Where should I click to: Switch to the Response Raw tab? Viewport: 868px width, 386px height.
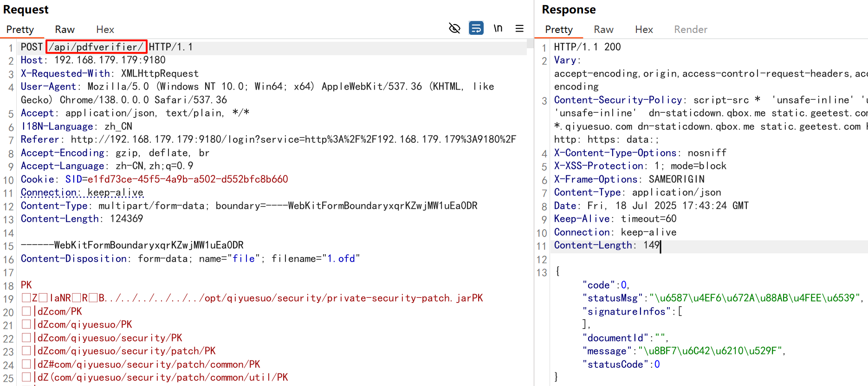(x=603, y=30)
